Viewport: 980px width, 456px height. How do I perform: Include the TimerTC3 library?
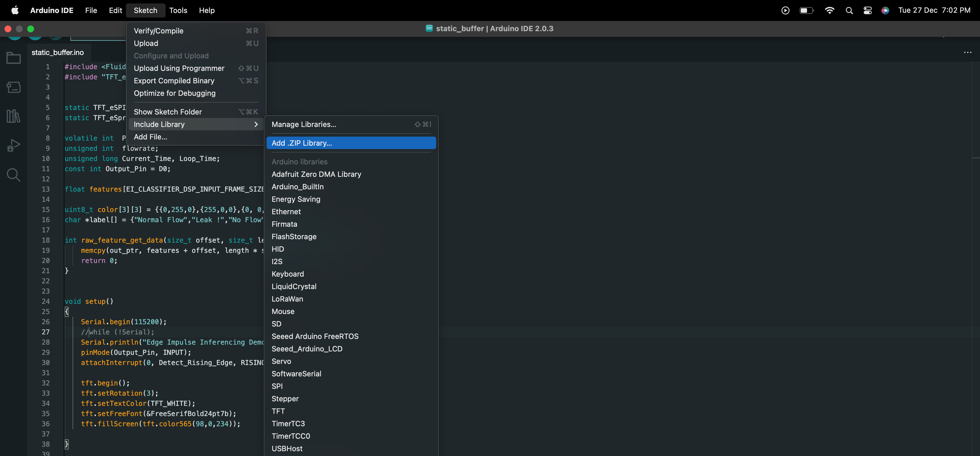[x=351, y=424]
